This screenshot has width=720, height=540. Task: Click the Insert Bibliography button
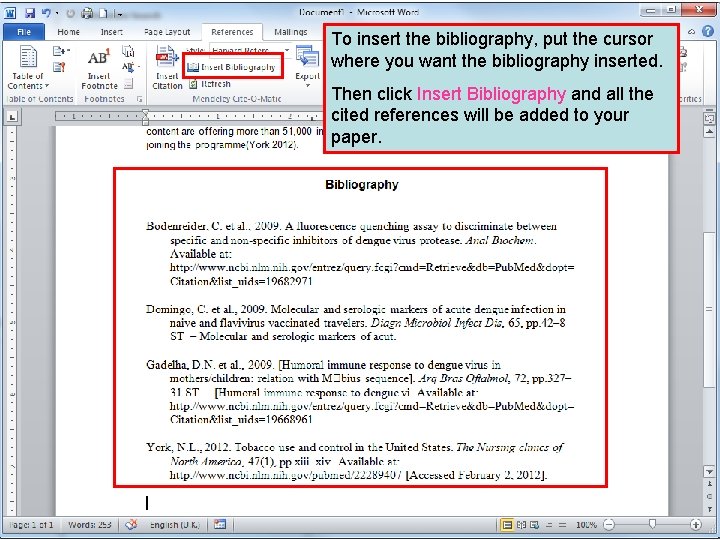[x=232, y=67]
